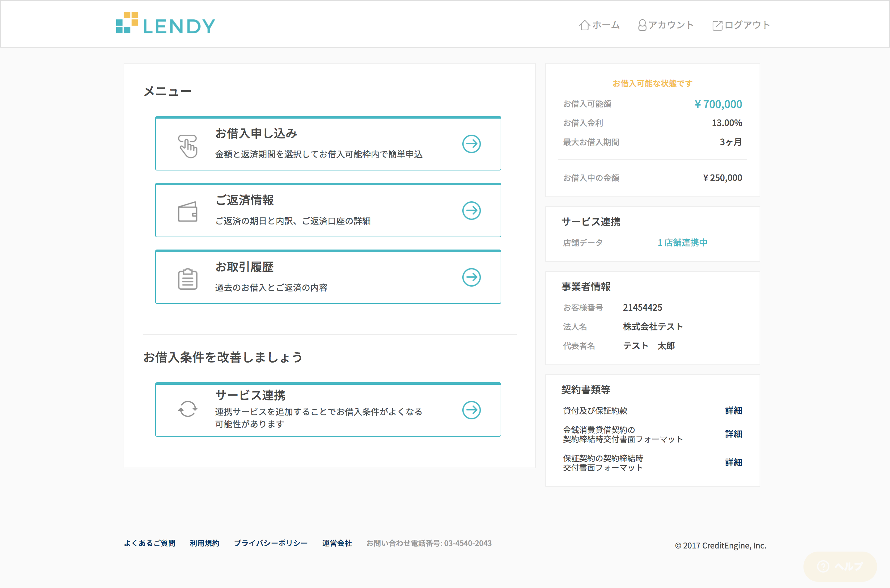Click arrow icon on お借入申し込み card
This screenshot has width=890, height=588.
471,144
